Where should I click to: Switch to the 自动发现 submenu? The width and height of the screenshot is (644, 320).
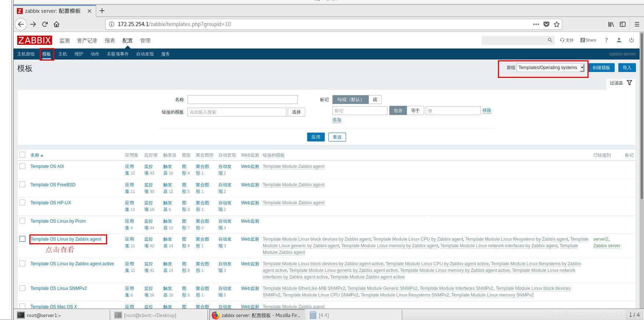coord(145,54)
